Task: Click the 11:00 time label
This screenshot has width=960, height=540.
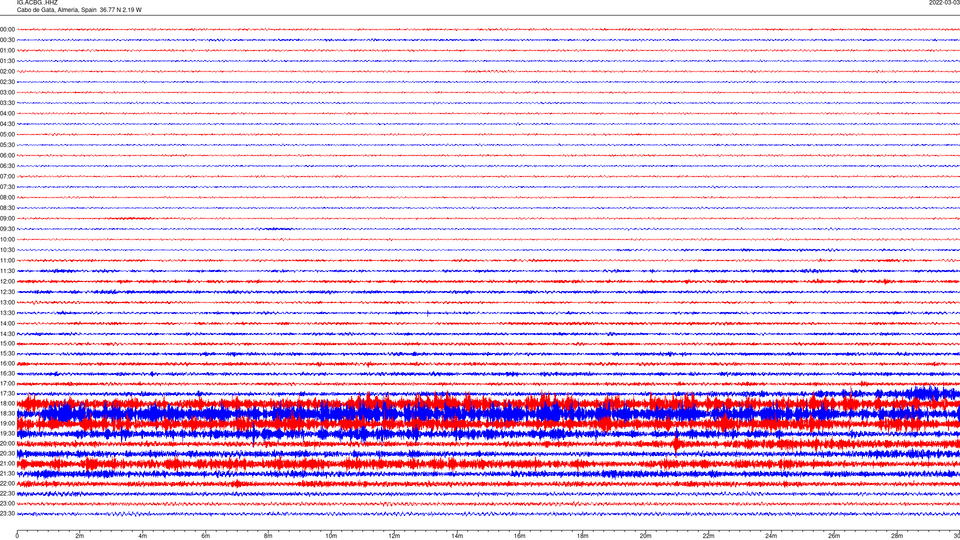Action: pos(7,261)
